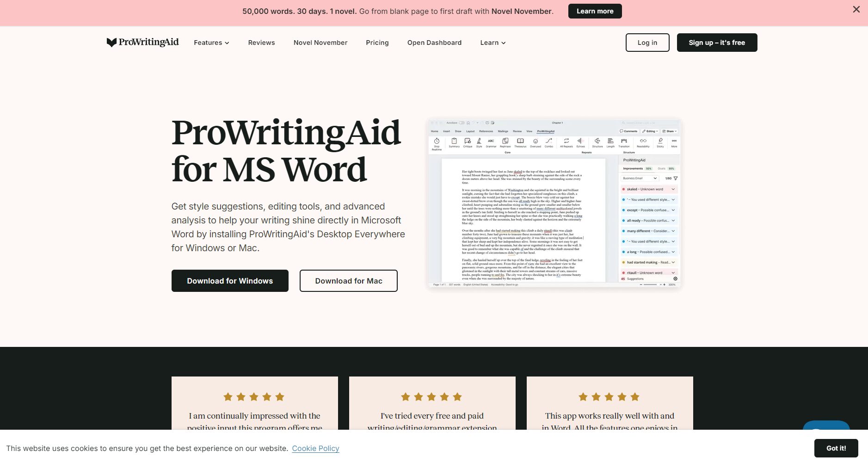Click the banner text '50,000 words. 30 days. 1 novel.'
Image resolution: width=868 pixels, height=463 pixels.
(299, 11)
